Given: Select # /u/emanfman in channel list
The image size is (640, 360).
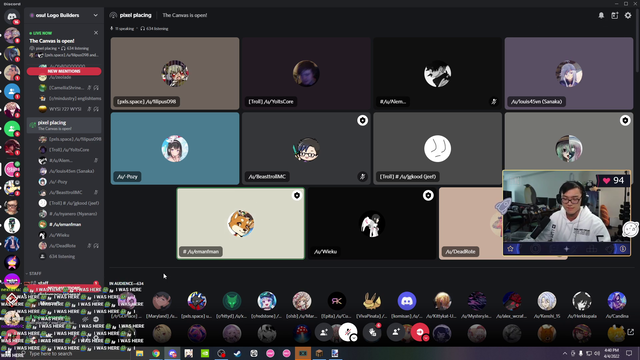Looking at the screenshot, I should [x=65, y=224].
